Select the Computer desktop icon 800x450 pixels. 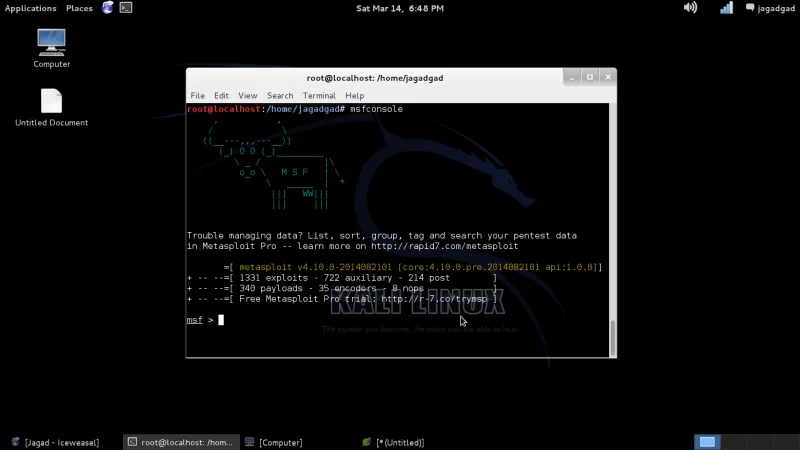tap(52, 48)
